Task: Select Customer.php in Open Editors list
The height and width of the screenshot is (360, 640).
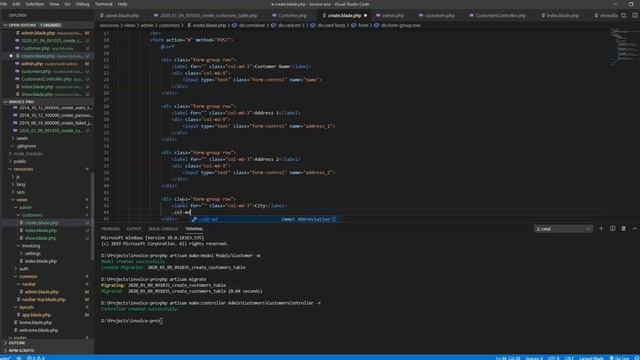Action: coord(36,49)
